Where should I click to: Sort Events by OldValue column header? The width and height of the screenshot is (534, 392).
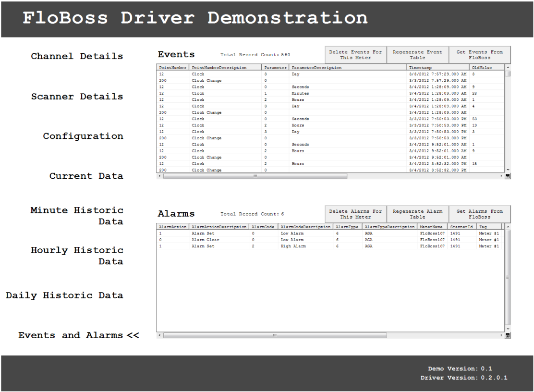pos(486,67)
